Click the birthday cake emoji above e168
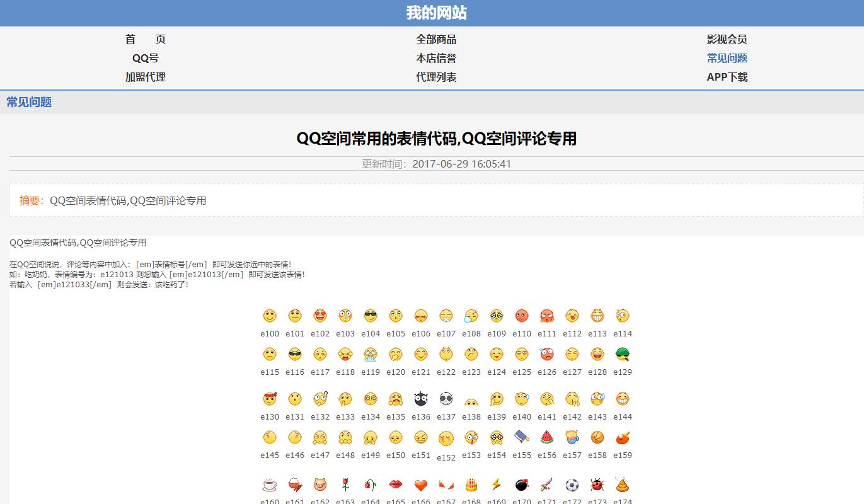The image size is (864, 504). tap(471, 485)
